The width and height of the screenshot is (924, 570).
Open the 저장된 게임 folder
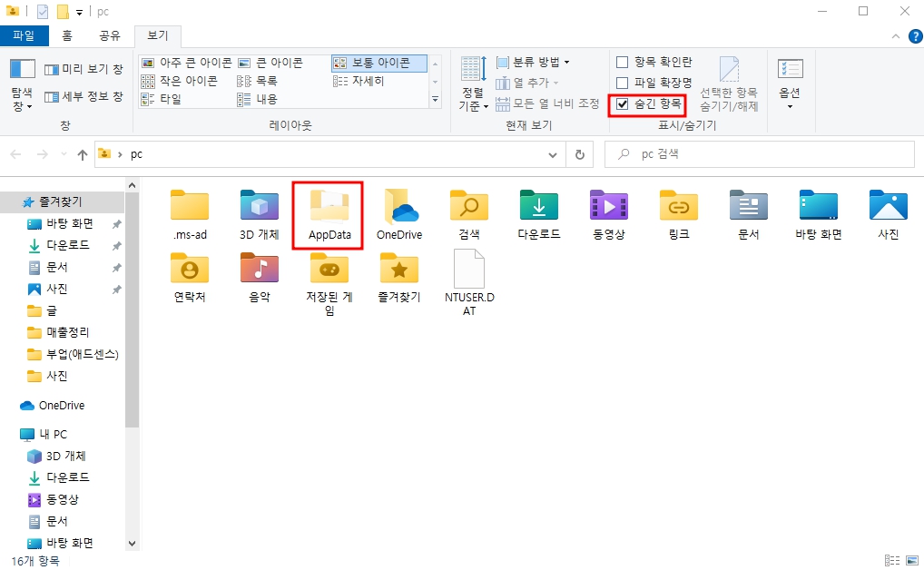click(x=329, y=284)
